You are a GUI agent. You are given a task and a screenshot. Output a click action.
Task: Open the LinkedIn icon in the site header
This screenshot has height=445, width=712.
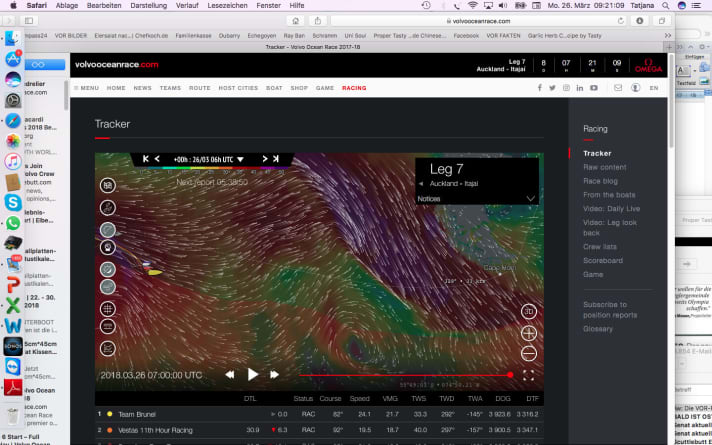click(580, 88)
